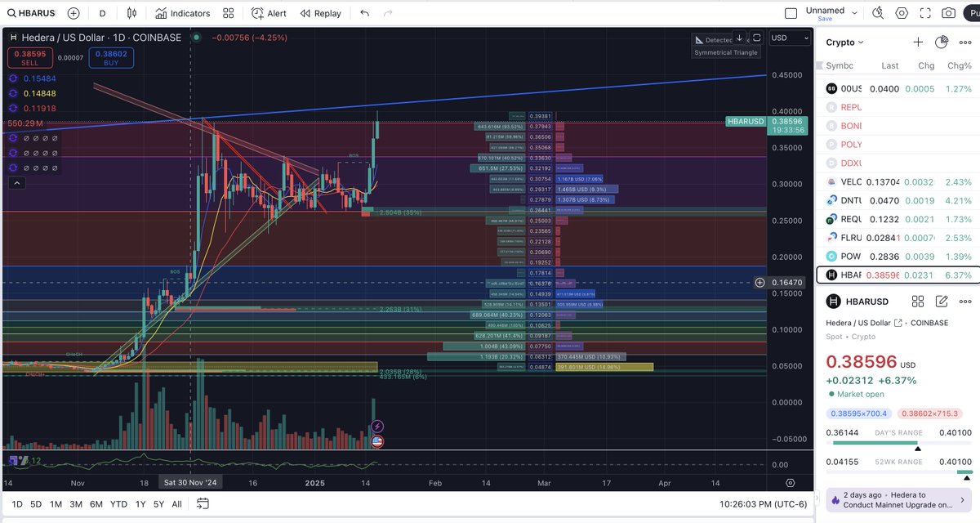Image resolution: width=980 pixels, height=523 pixels.
Task: Click the plus icon at 0.16470 price
Action: [759, 282]
